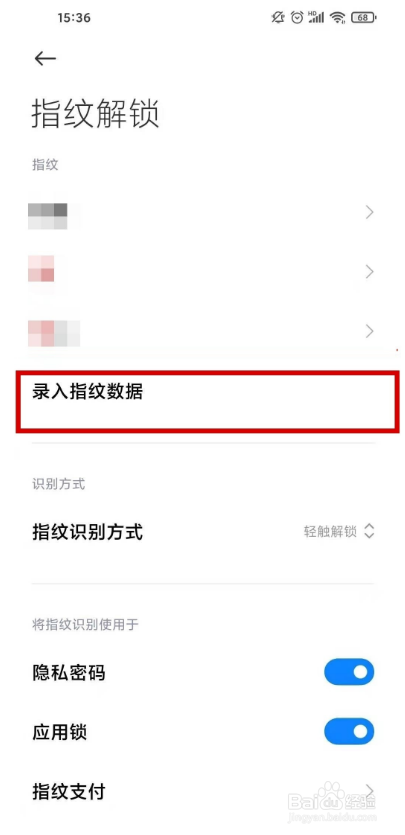
Task: Open the 指纹支付 settings chevron
Action: (x=369, y=791)
